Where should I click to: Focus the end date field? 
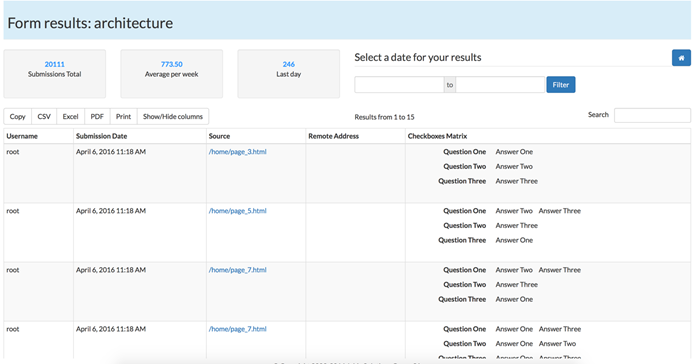pyautogui.click(x=500, y=85)
